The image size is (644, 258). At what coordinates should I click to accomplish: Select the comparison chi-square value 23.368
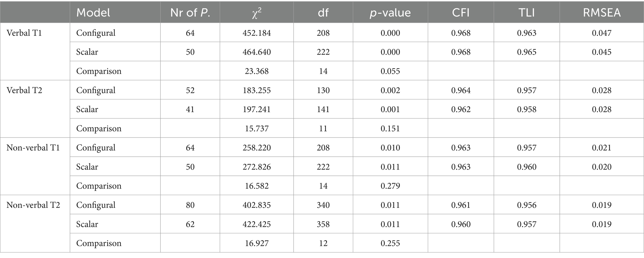click(257, 71)
